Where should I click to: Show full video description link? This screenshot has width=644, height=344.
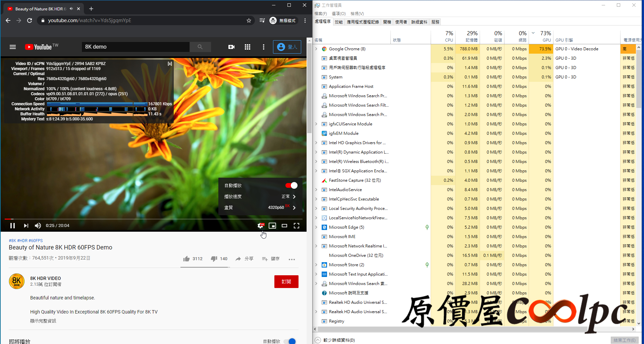[43, 321]
